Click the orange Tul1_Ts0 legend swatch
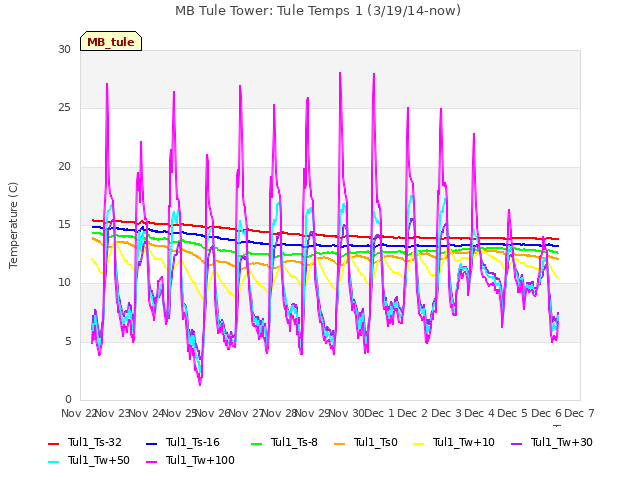Screen dimensions: 640x480 (340, 443)
